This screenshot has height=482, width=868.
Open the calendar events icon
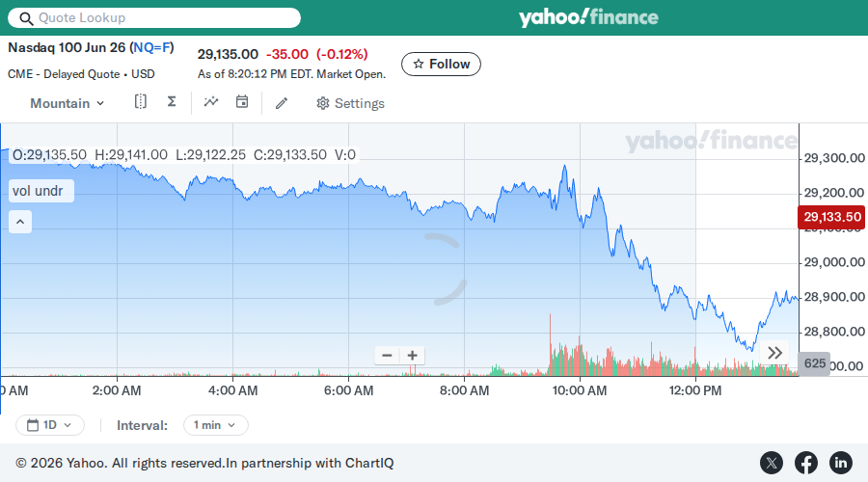click(242, 102)
